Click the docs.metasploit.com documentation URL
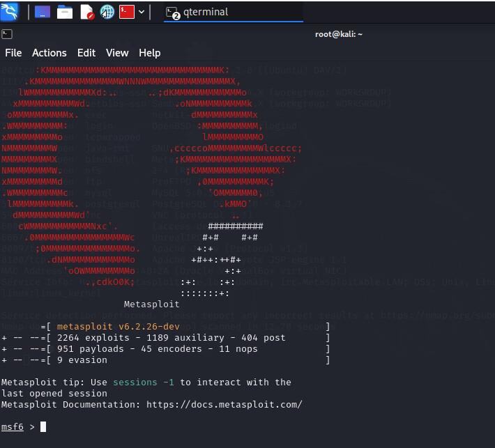This screenshot has width=495, height=448. [x=224, y=405]
